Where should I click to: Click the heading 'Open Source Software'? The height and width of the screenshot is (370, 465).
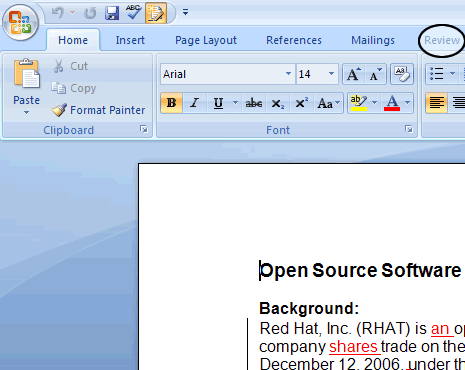tap(360, 270)
